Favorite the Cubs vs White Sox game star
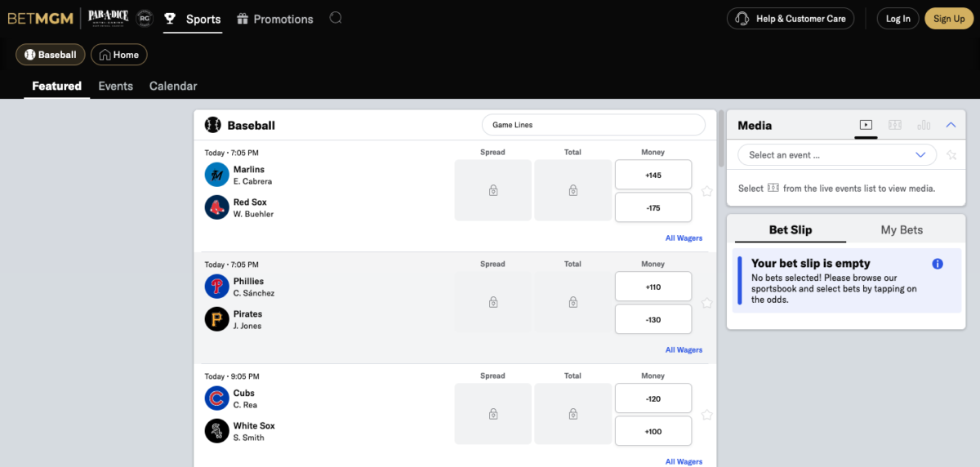Image resolution: width=980 pixels, height=467 pixels. point(706,415)
